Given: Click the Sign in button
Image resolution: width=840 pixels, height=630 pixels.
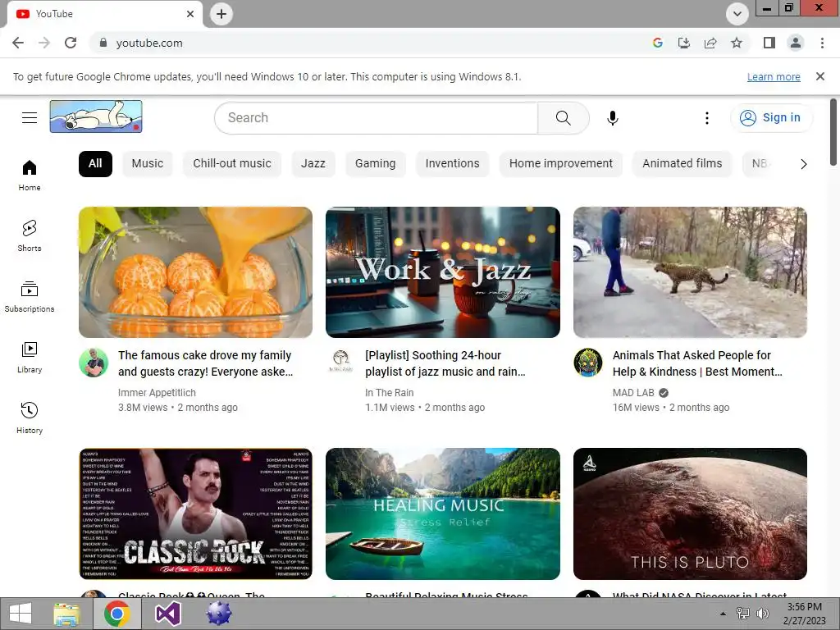Looking at the screenshot, I should pyautogui.click(x=771, y=118).
